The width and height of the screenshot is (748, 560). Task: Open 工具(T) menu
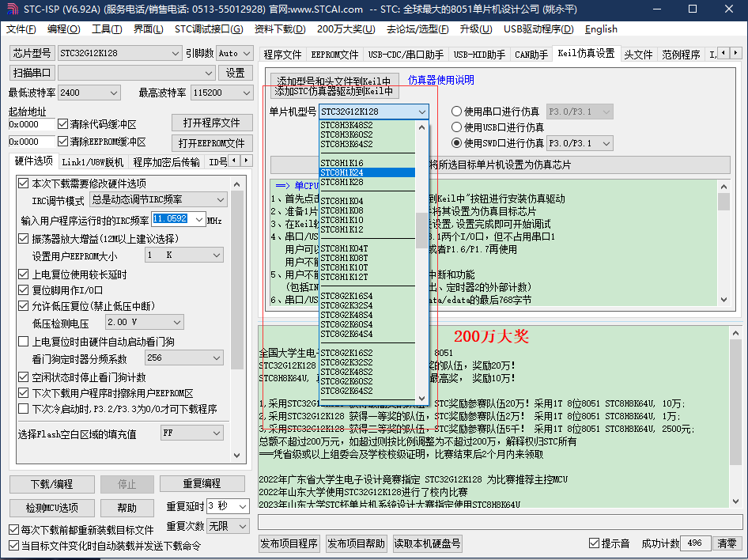[x=107, y=29]
